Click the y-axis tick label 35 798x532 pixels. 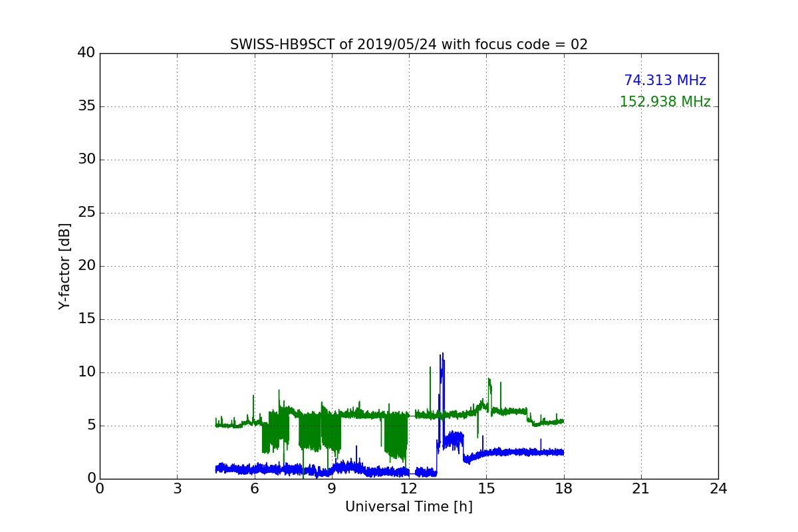tap(86, 106)
